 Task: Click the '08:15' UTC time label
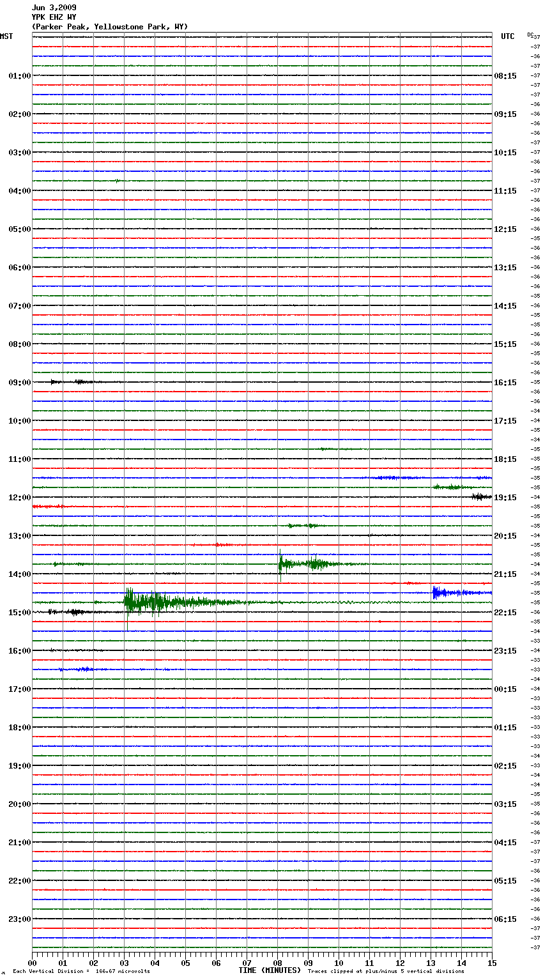point(505,76)
